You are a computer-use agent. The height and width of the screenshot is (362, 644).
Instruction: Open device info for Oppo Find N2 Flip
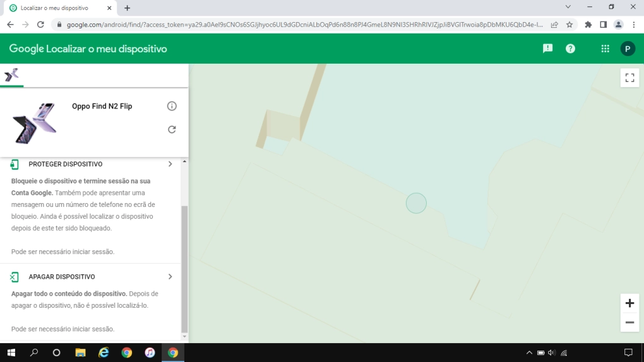[172, 107]
